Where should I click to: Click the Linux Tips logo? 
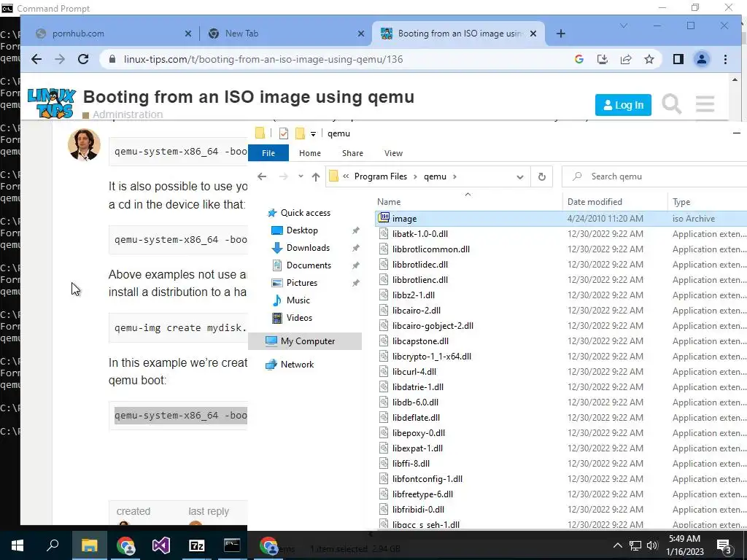click(x=52, y=103)
